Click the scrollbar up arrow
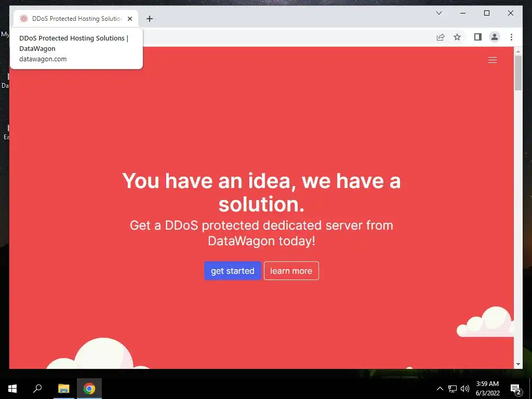Screen dimensions: 532x399 point(518,51)
